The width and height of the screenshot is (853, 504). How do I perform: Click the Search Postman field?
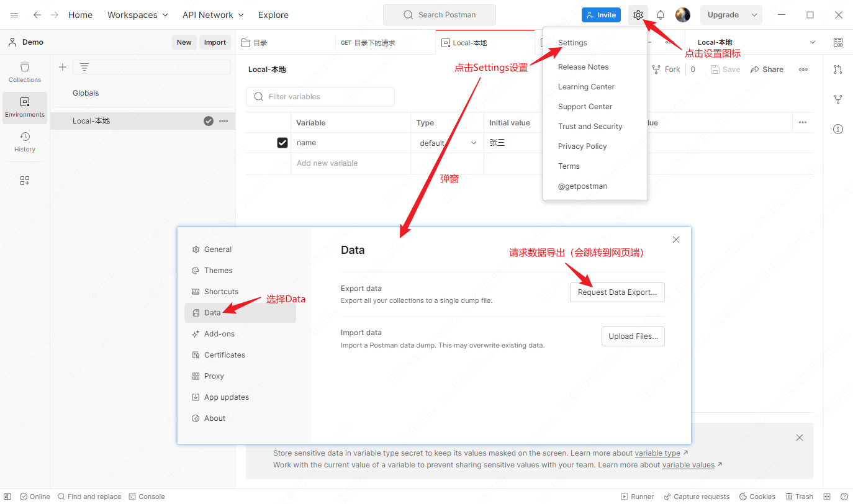pos(440,15)
